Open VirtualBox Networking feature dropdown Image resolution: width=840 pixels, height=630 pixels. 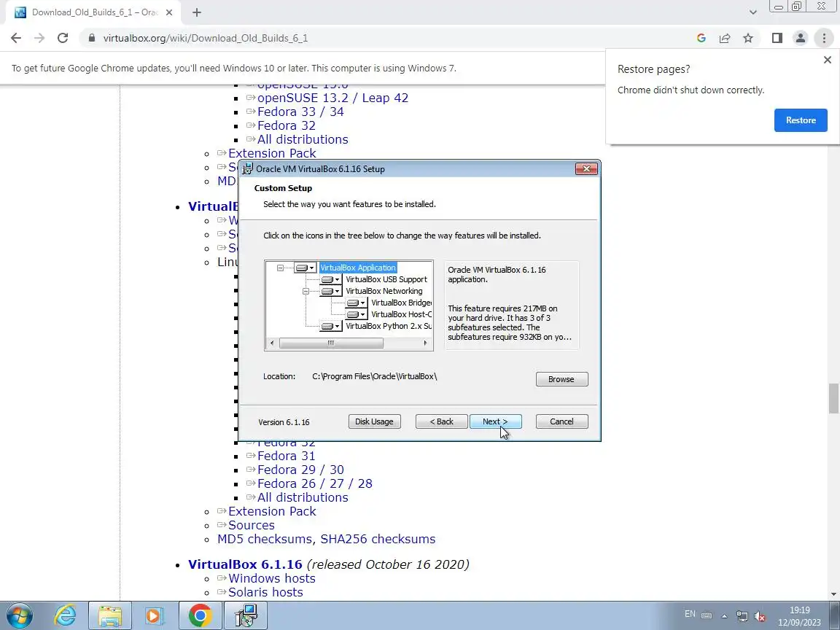pos(330,292)
